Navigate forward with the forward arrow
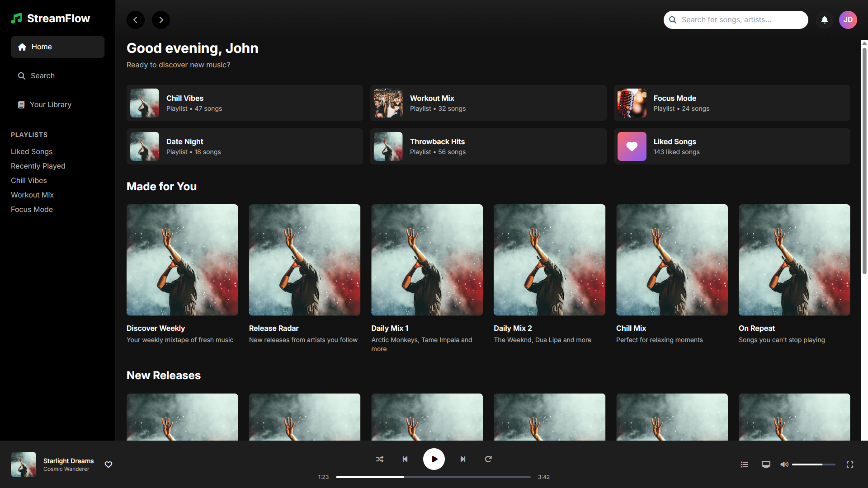 [161, 19]
